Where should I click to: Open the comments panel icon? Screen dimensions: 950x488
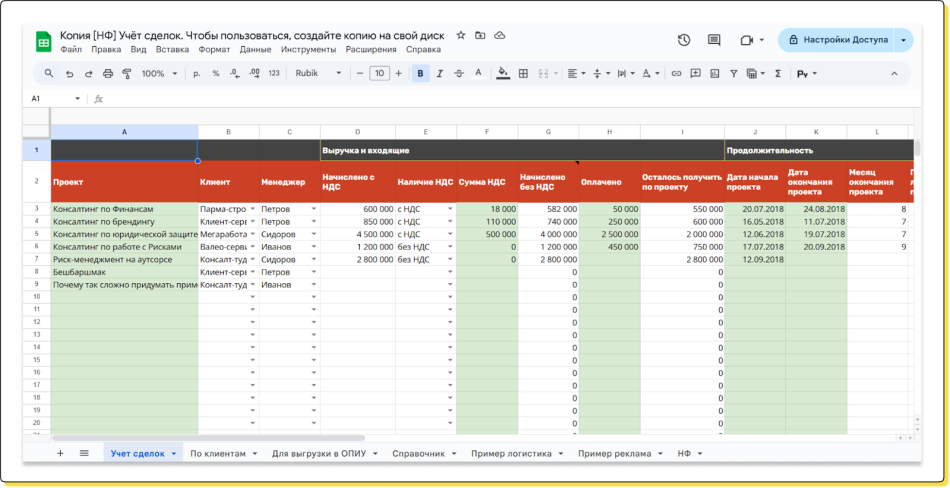(x=714, y=40)
